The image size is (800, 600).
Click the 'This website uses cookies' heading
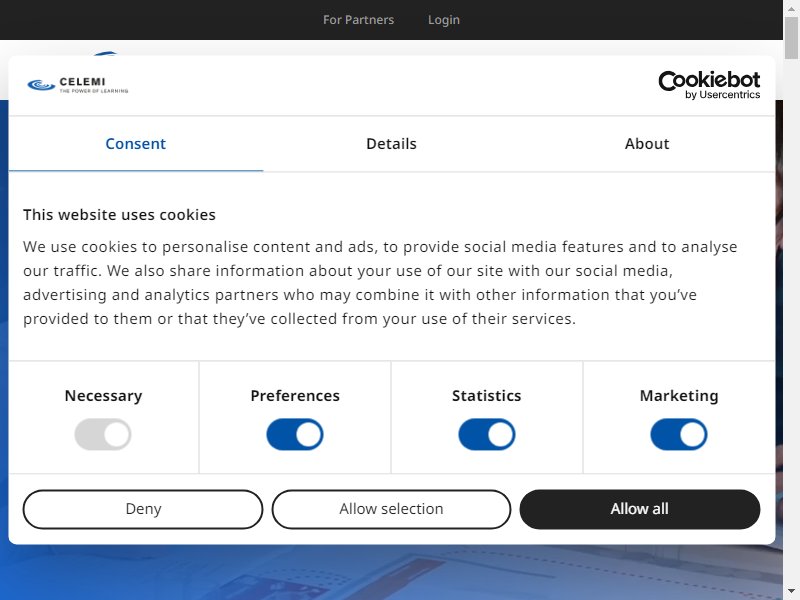click(119, 215)
